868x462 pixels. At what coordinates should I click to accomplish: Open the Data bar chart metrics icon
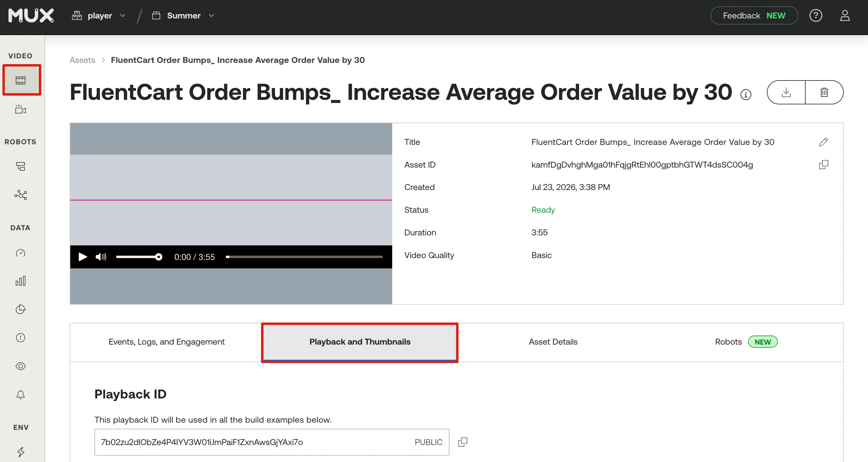point(21,281)
